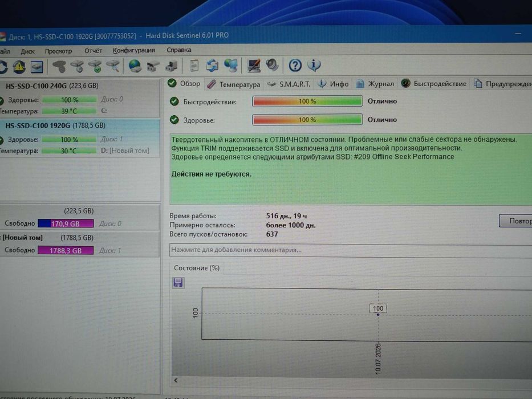Switch to the Журнал tab
532x399 pixels.
point(375,84)
